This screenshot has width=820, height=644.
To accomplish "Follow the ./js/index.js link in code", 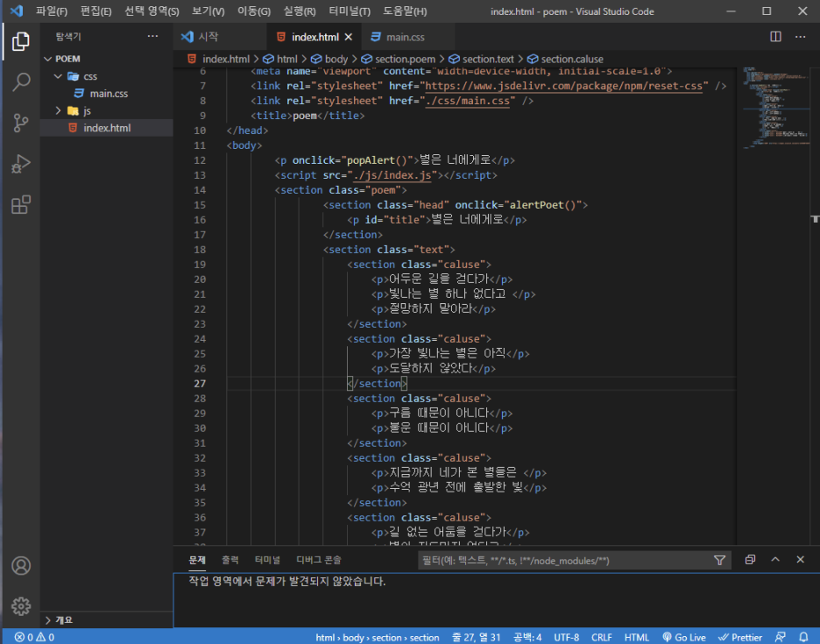I will pyautogui.click(x=392, y=175).
